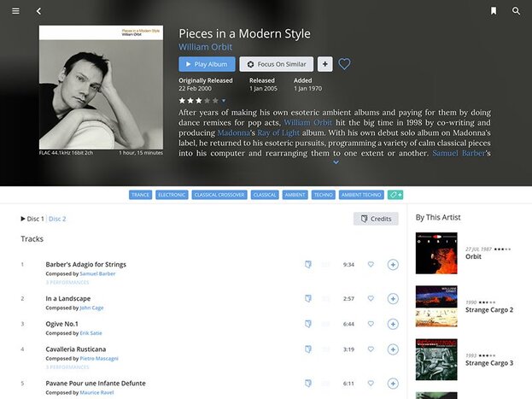Favorite the album with the heart icon
Screen dimensions: 532x399
point(344,64)
